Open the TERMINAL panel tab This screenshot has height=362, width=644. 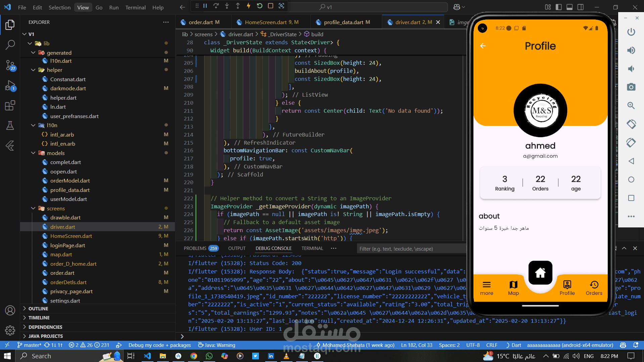click(x=312, y=248)
